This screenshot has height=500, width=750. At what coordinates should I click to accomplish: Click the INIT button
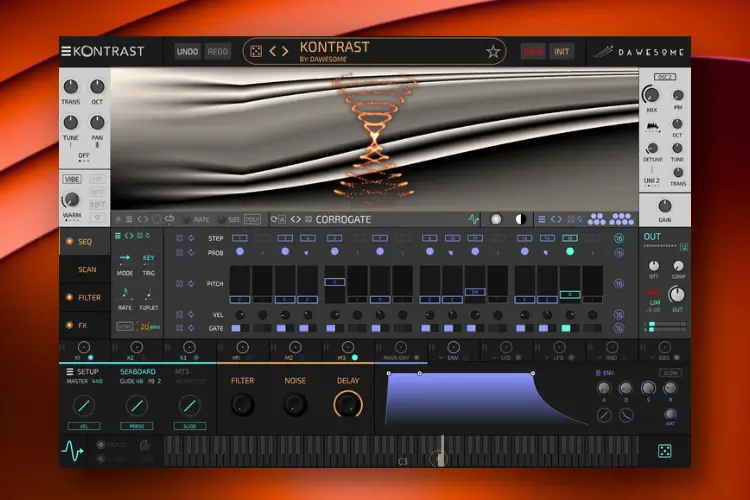pos(562,51)
